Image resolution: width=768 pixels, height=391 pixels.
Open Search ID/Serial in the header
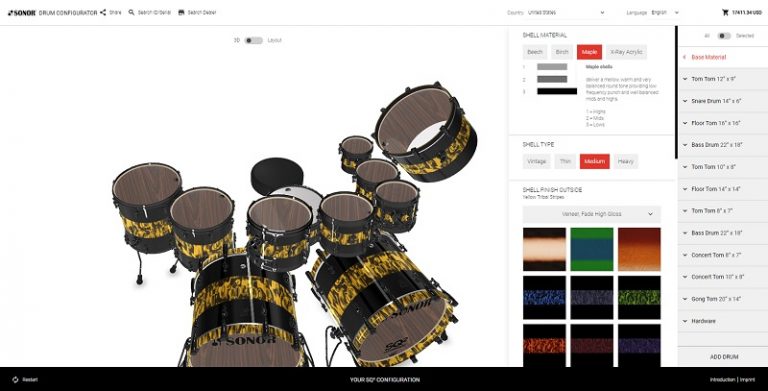tap(149, 13)
